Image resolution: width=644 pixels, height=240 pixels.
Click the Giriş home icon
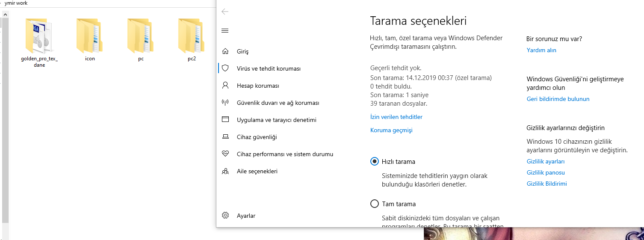tap(225, 51)
